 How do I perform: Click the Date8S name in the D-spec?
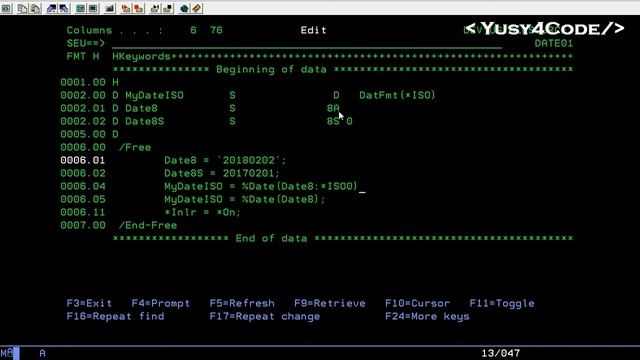tap(144, 121)
